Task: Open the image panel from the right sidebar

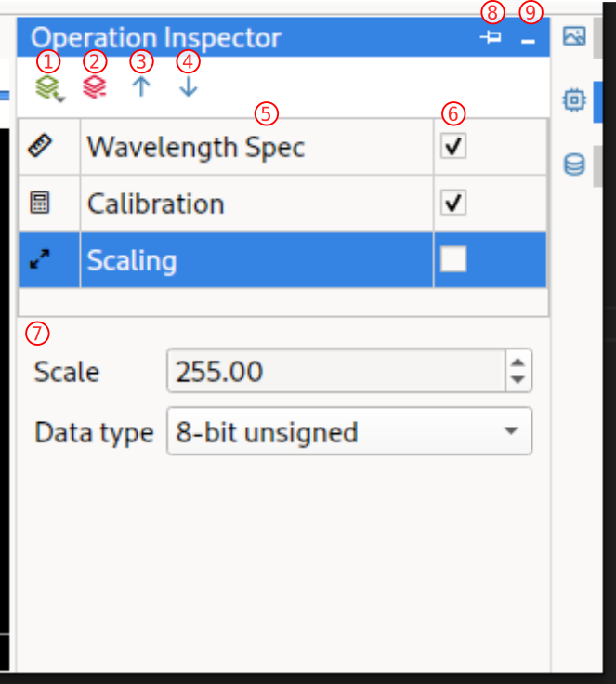Action: point(575,37)
